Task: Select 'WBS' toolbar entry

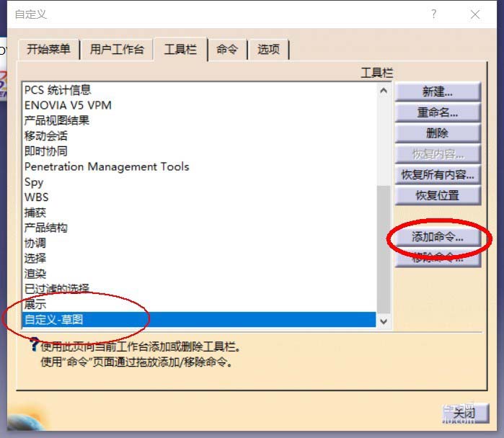Action: point(199,197)
